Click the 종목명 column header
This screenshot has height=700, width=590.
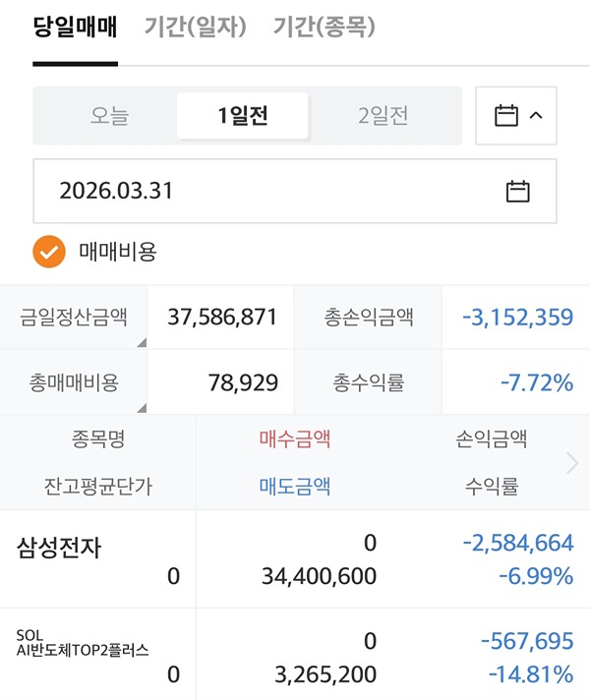click(x=98, y=439)
